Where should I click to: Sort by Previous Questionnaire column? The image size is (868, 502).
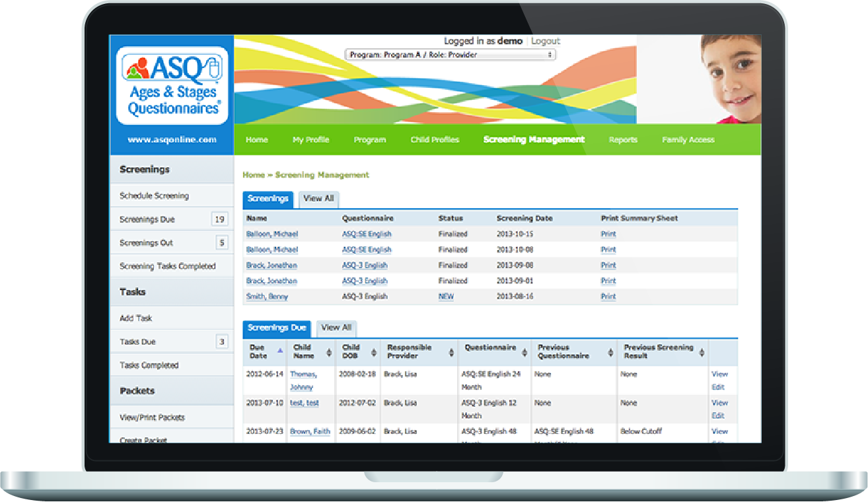click(x=609, y=352)
